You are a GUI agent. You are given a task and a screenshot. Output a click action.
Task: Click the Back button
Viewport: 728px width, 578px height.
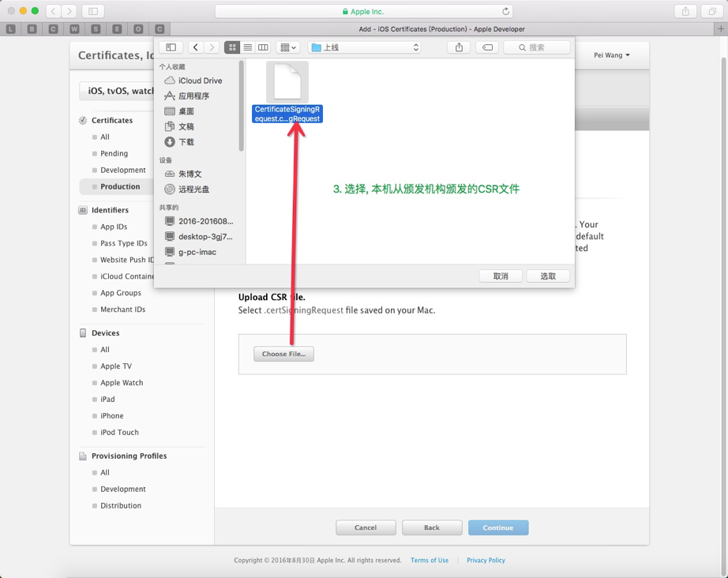tap(432, 528)
